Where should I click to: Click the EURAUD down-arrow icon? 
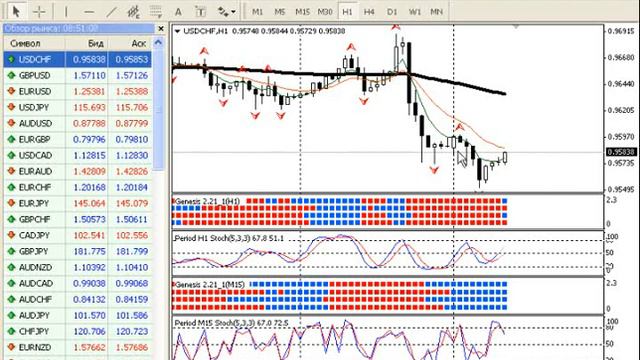click(11, 171)
